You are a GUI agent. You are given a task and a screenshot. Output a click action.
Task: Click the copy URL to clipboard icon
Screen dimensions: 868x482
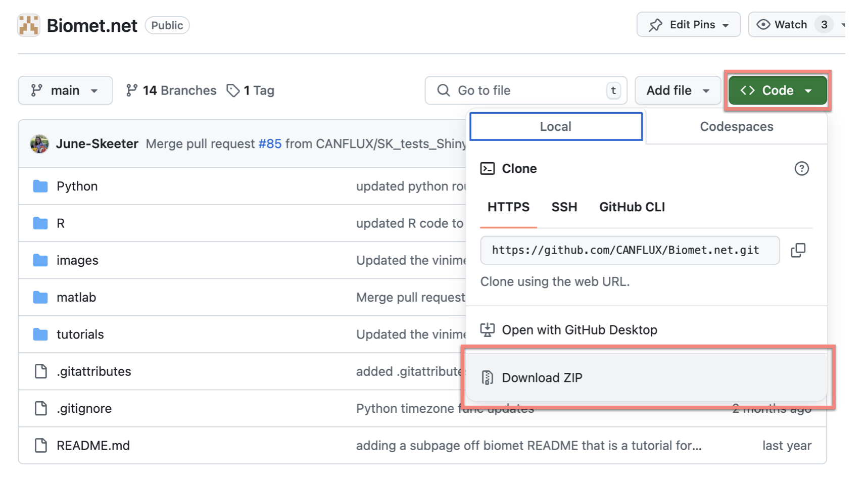(798, 250)
